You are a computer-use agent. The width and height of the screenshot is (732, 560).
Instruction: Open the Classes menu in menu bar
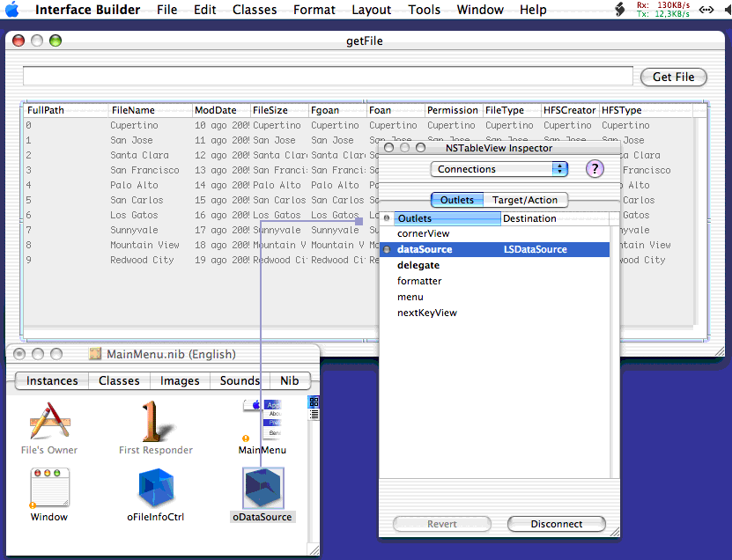255,10
